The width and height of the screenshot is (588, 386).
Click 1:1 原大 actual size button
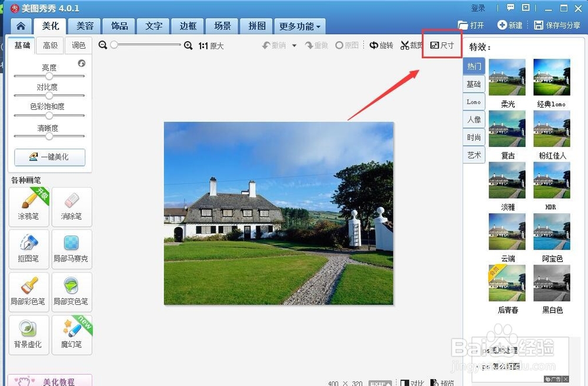[211, 46]
